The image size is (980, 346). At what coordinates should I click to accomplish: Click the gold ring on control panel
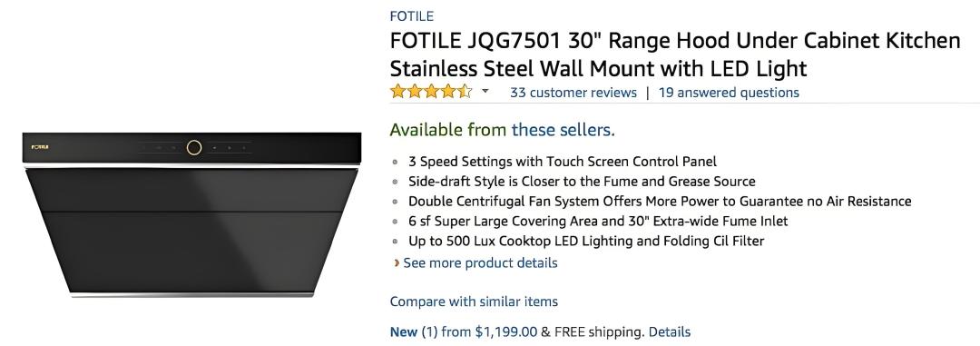pyautogui.click(x=194, y=148)
